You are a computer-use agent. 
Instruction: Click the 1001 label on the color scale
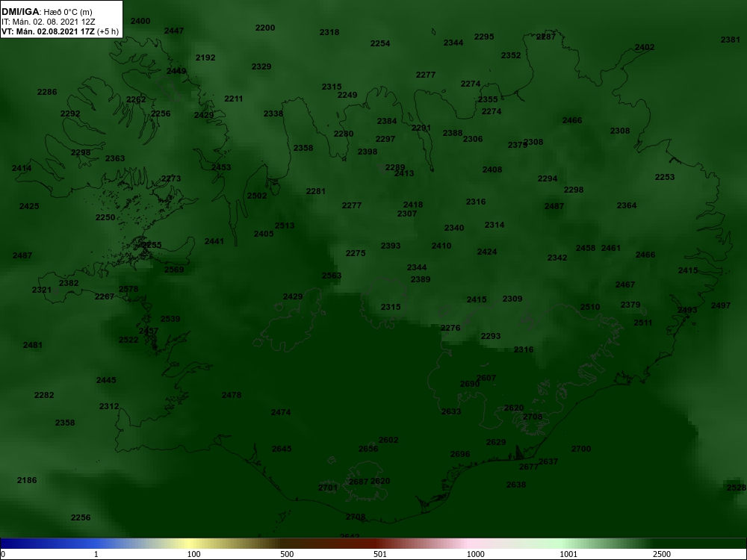(x=568, y=554)
